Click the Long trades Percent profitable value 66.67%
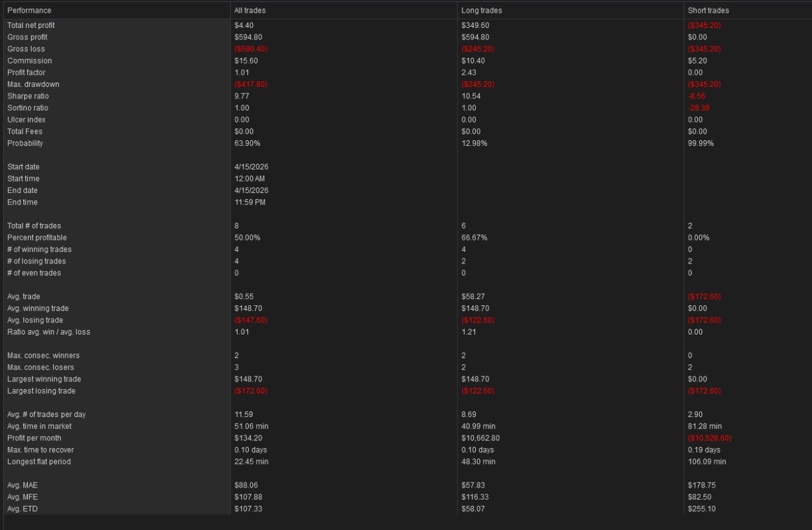The width and height of the screenshot is (812, 530). (474, 237)
